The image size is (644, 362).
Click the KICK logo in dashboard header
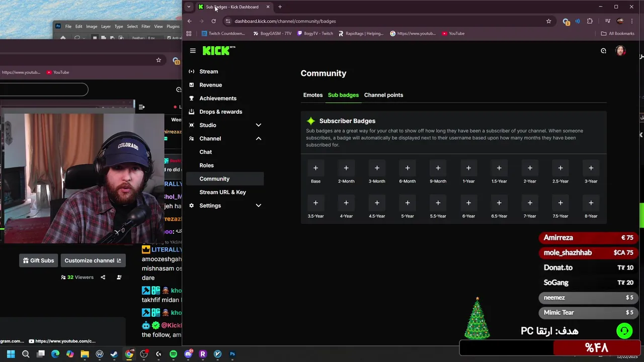[219, 50]
